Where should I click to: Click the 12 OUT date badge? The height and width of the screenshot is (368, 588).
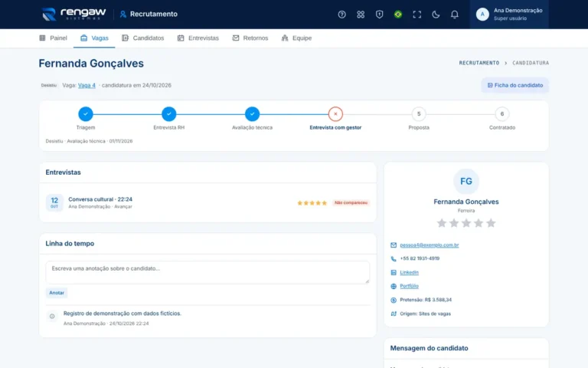[54, 202]
